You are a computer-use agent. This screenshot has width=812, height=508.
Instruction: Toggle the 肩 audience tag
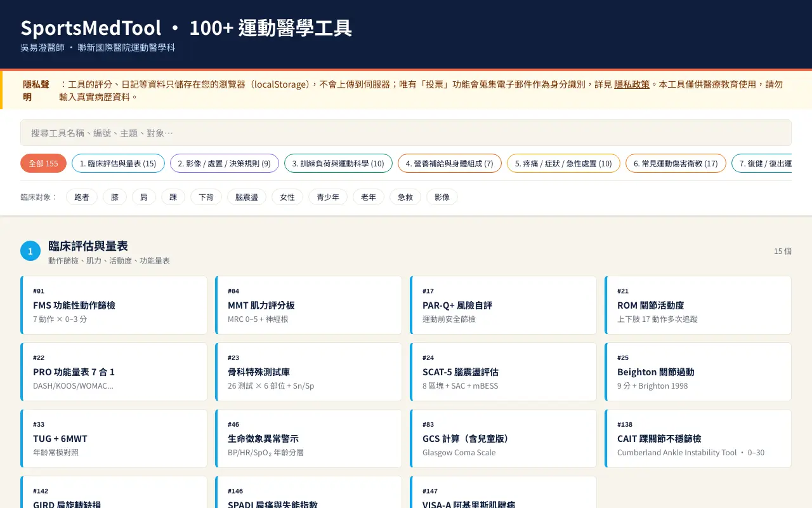(144, 197)
